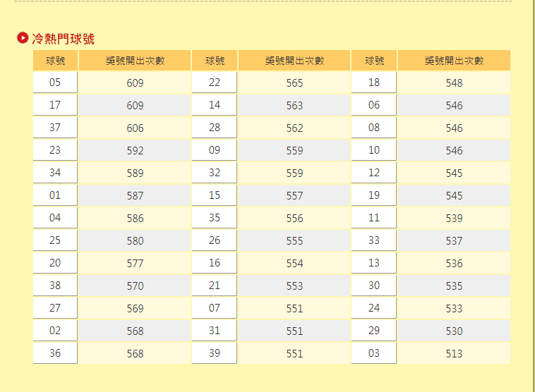Screen dimensions: 535x392
Task: Select the count 513 for ball 03
Action: 454,353
